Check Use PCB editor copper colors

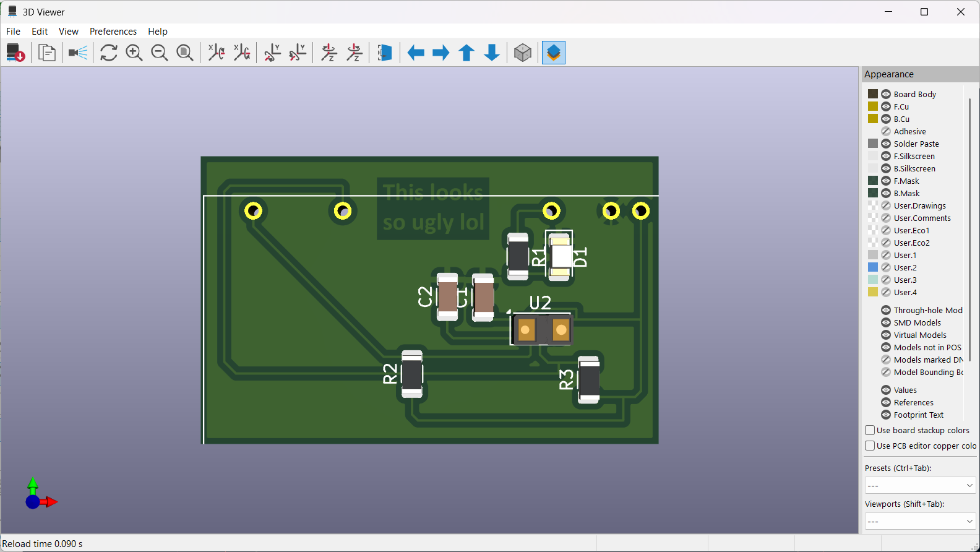coord(870,446)
